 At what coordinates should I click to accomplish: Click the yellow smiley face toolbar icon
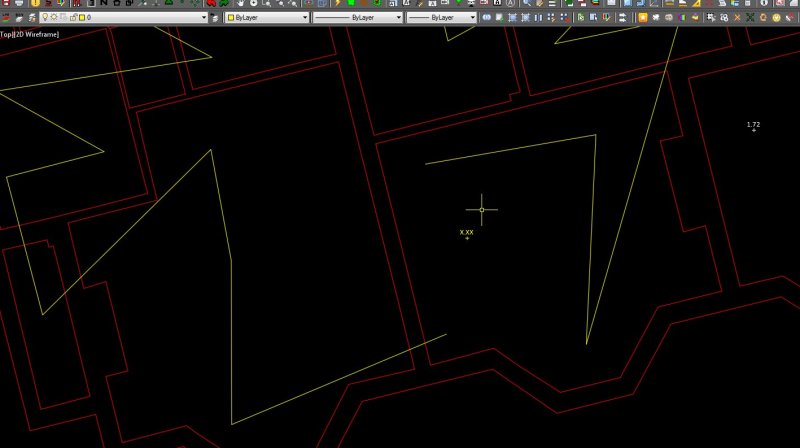776,17
